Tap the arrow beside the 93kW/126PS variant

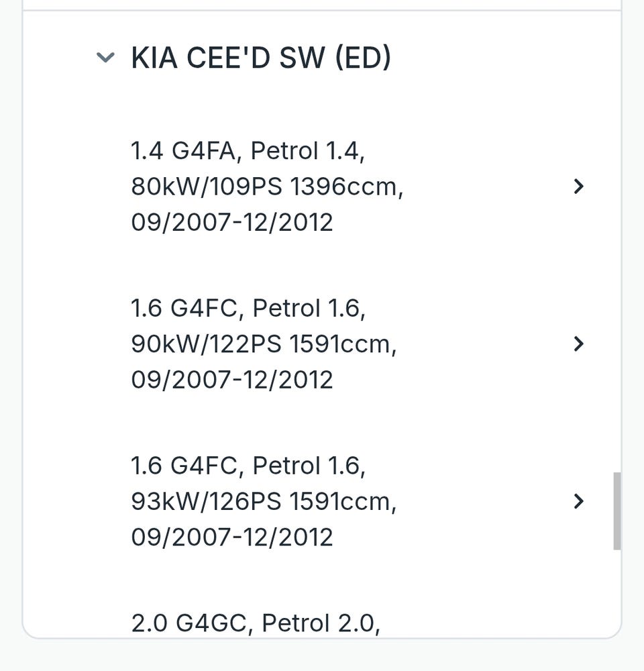pyautogui.click(x=579, y=501)
